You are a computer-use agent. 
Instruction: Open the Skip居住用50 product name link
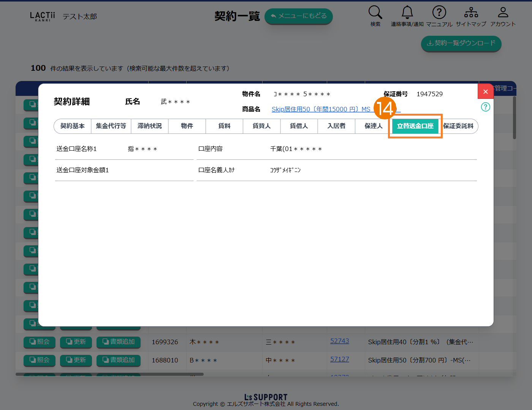(x=321, y=109)
